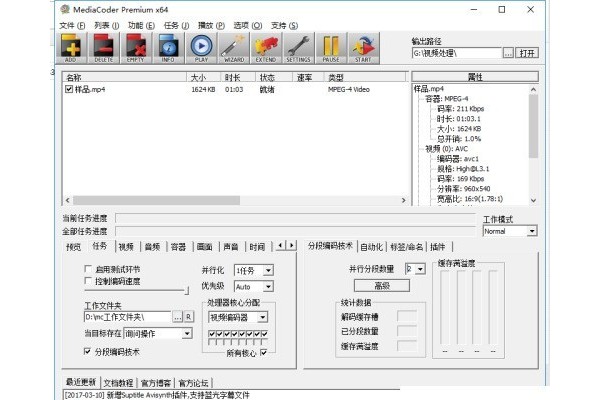This screenshot has height=400, width=600.
Task: Click the START transcoding icon
Action: tap(364, 48)
